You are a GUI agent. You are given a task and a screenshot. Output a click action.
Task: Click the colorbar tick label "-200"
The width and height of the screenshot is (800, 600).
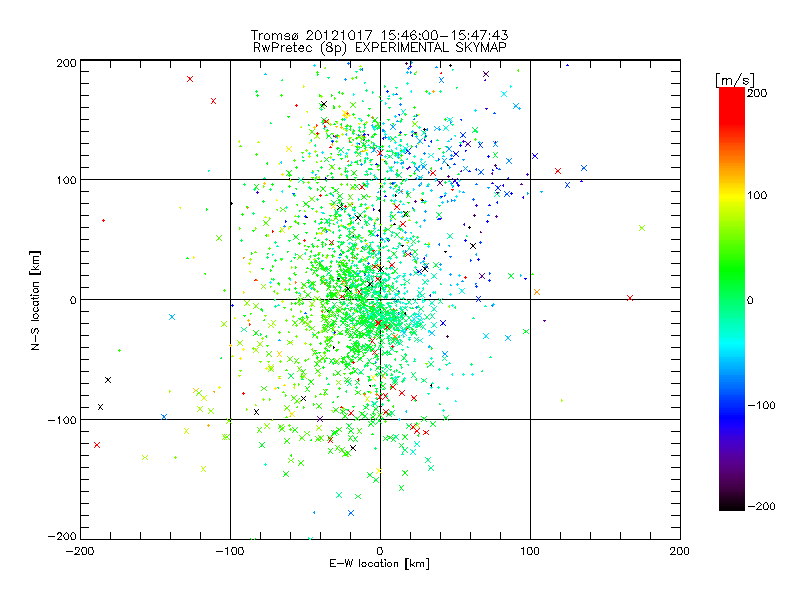pos(761,506)
